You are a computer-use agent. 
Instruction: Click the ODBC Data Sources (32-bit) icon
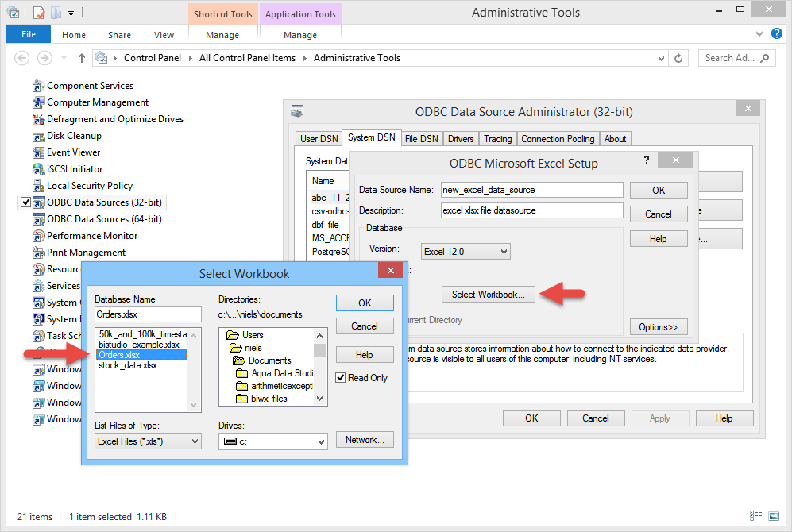click(38, 203)
